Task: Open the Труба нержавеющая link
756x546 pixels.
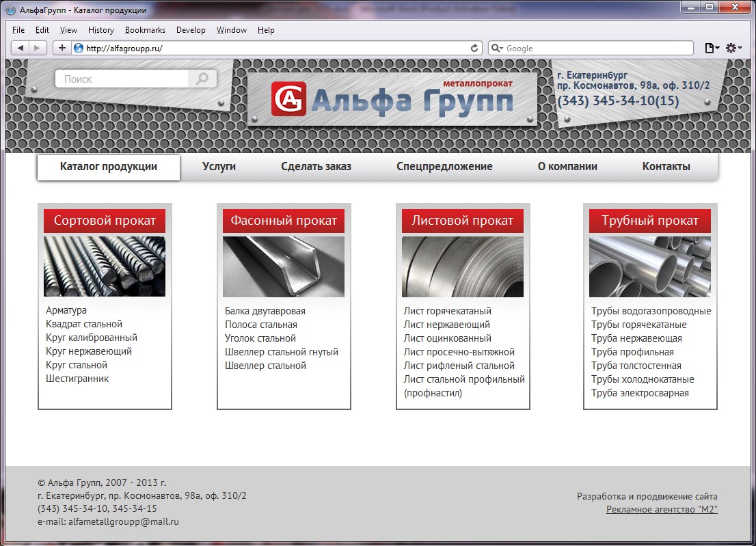Action: 636,338
